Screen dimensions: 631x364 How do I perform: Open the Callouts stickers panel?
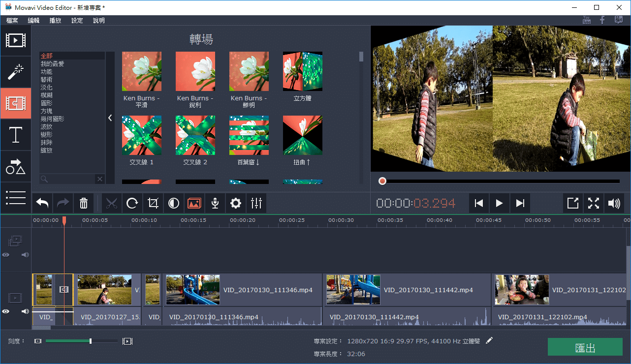[16, 167]
